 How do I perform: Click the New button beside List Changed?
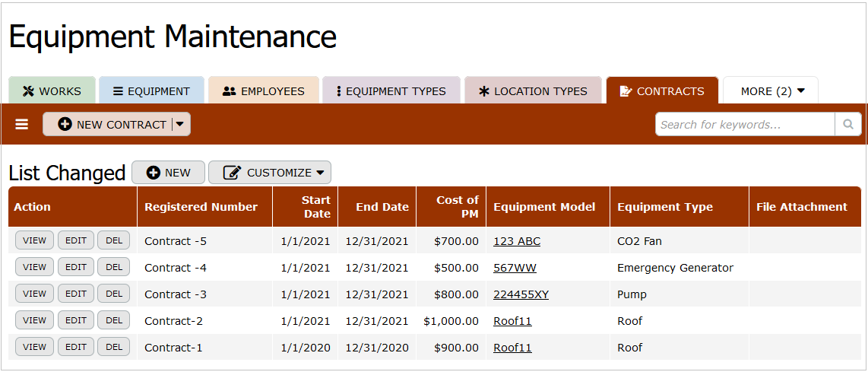[168, 173]
